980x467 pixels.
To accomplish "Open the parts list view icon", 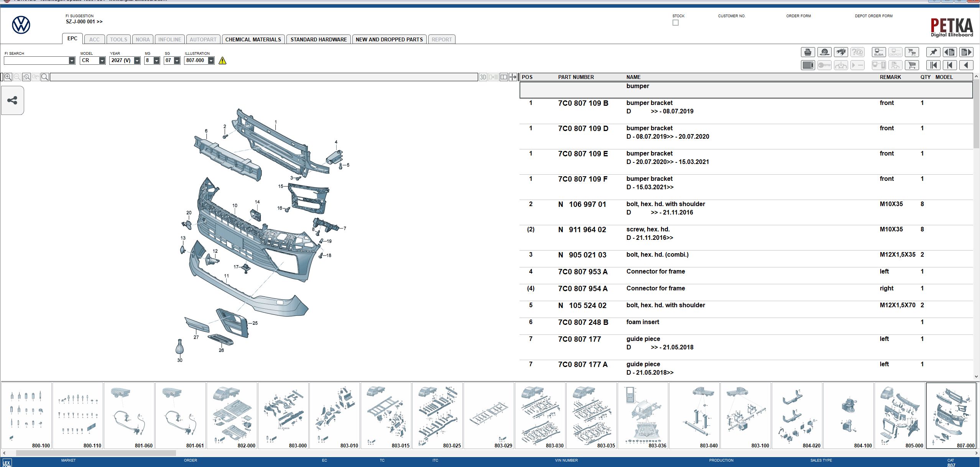I will pyautogui.click(x=808, y=65).
